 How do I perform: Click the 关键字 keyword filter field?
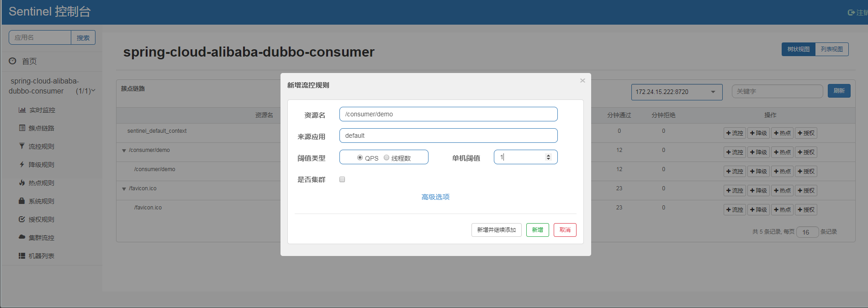pyautogui.click(x=777, y=91)
